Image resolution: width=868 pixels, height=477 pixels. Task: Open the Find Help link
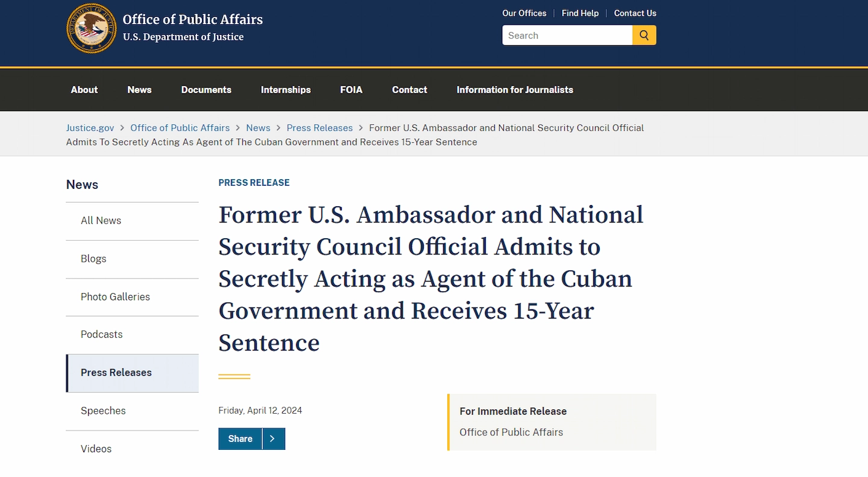[x=580, y=13]
